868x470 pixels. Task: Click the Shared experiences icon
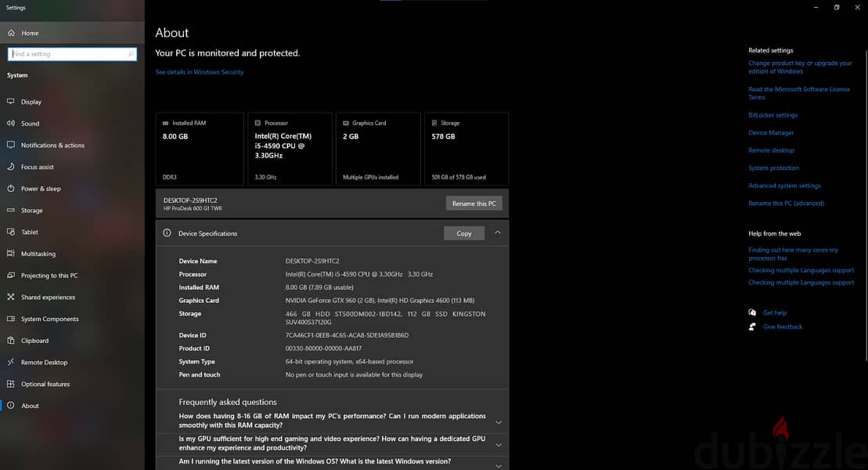click(10, 297)
